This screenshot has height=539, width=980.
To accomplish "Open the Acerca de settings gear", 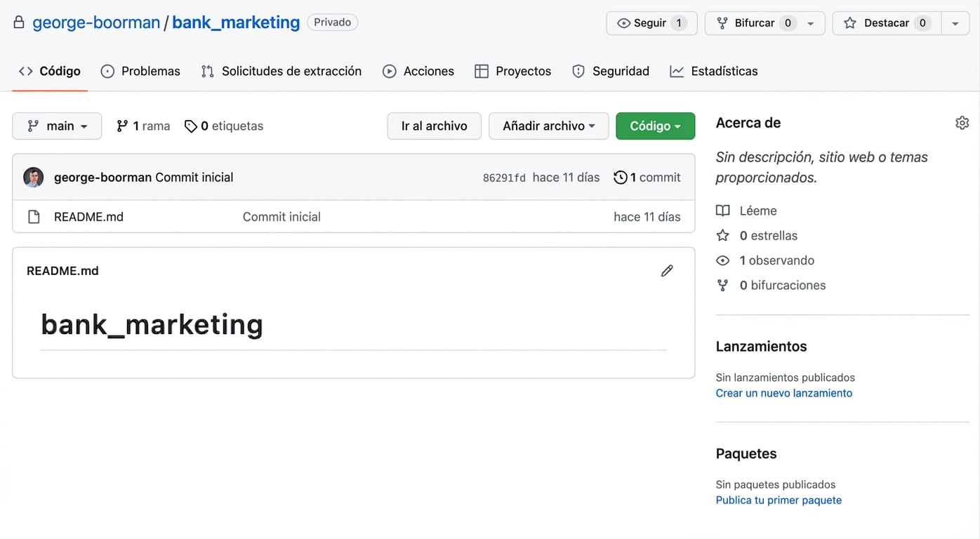I will click(962, 123).
